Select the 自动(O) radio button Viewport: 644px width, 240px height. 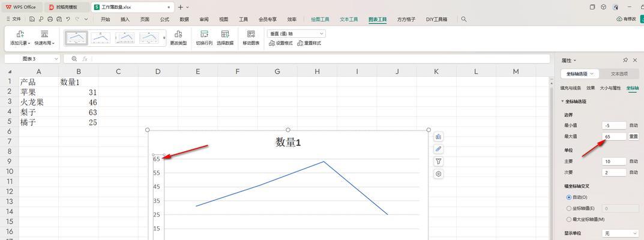pyautogui.click(x=569, y=197)
